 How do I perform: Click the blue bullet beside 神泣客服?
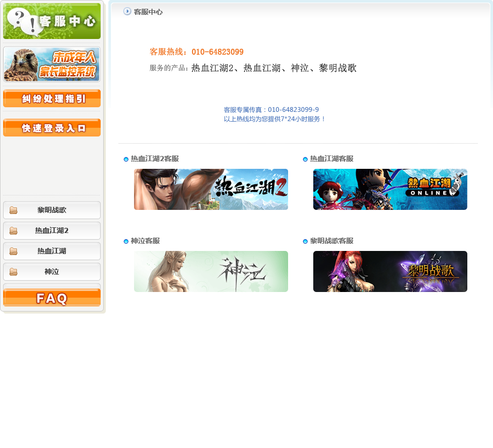coord(126,241)
